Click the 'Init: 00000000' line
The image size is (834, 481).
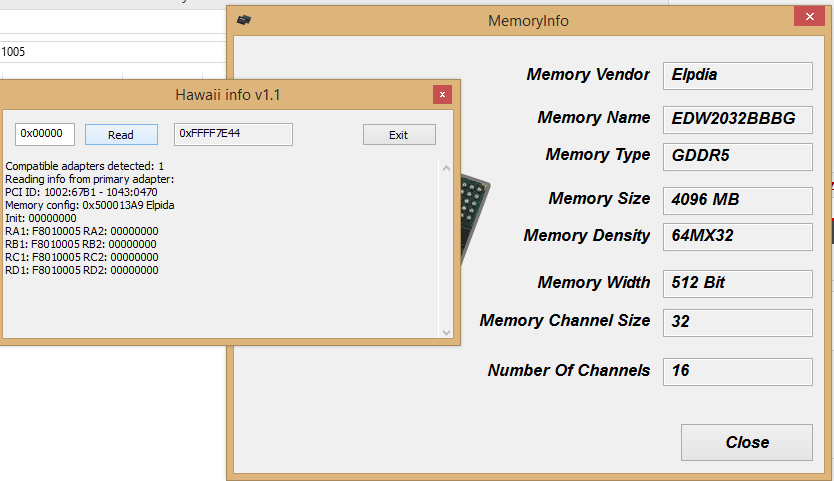tap(41, 218)
